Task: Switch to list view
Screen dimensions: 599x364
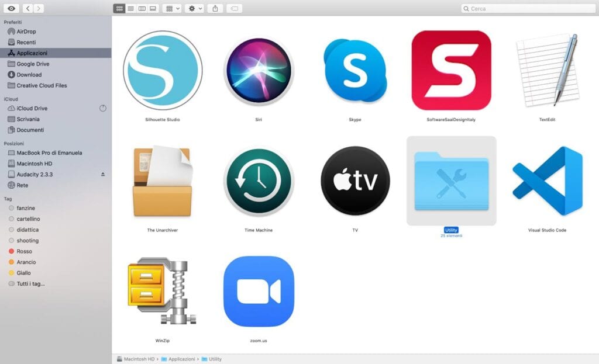Action: coord(130,8)
